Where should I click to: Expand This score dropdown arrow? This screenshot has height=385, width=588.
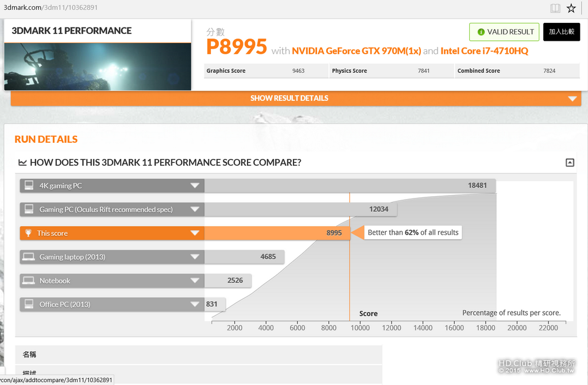click(195, 233)
